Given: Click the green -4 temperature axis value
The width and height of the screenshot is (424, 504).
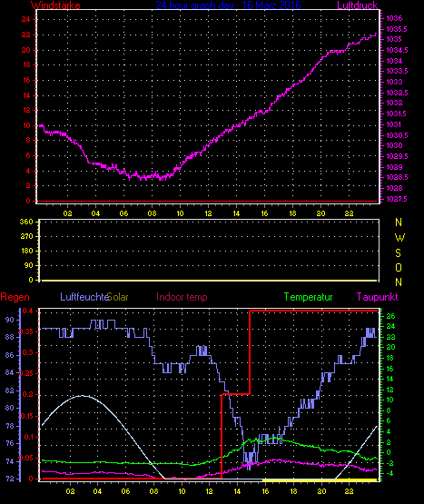Looking at the screenshot, I should [389, 473].
